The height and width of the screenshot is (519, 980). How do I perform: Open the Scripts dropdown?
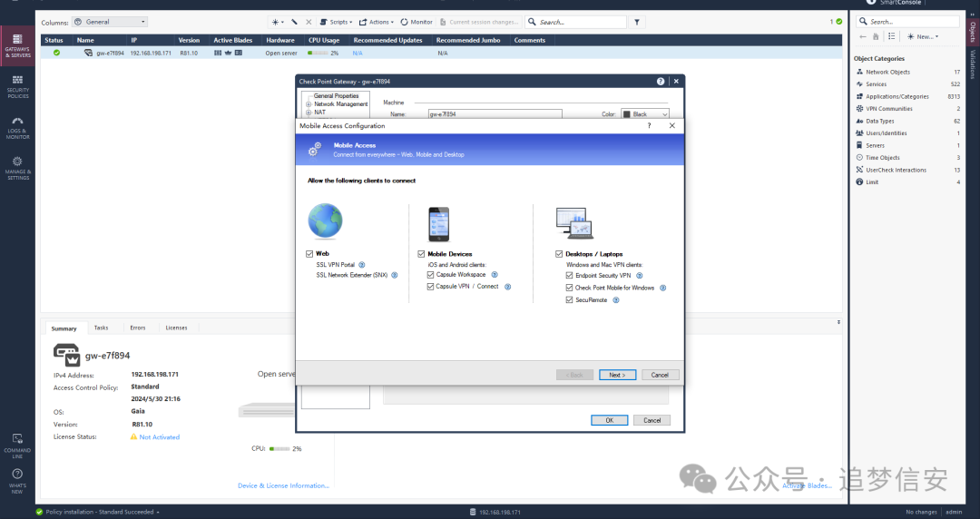point(337,22)
